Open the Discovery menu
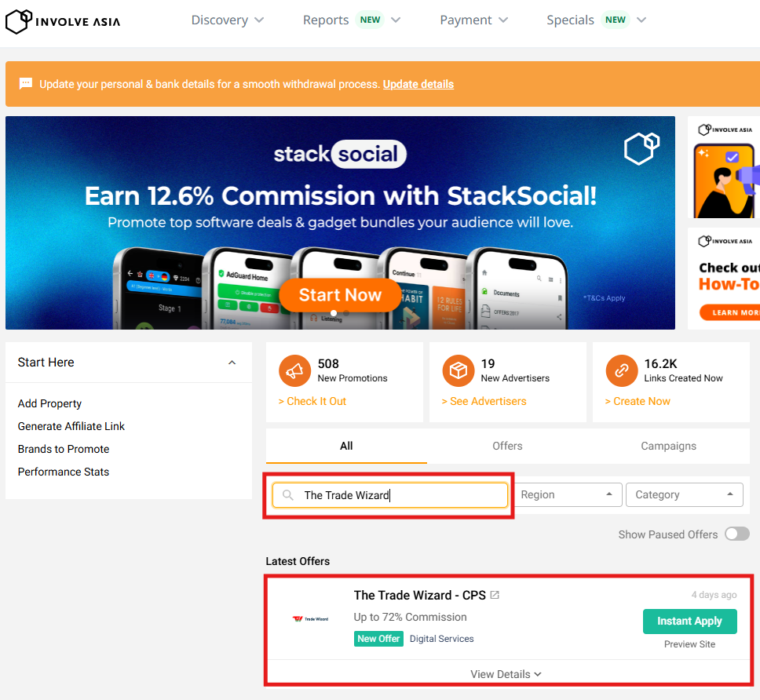 click(x=228, y=20)
